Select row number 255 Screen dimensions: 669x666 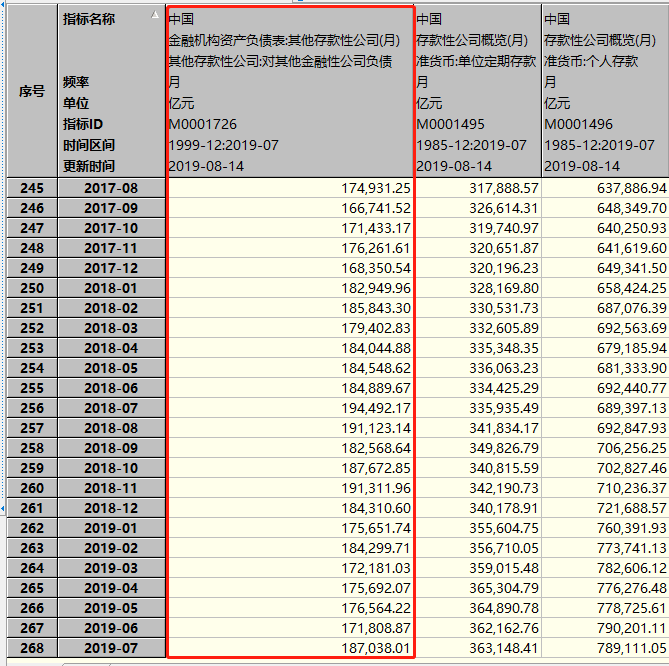tap(32, 388)
